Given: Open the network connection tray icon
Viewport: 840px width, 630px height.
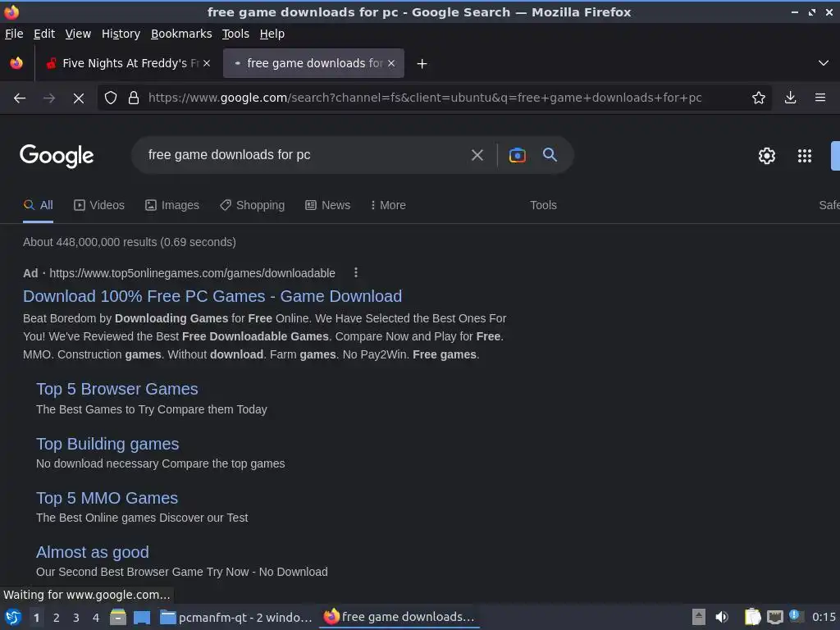Looking at the screenshot, I should pyautogui.click(x=774, y=618).
